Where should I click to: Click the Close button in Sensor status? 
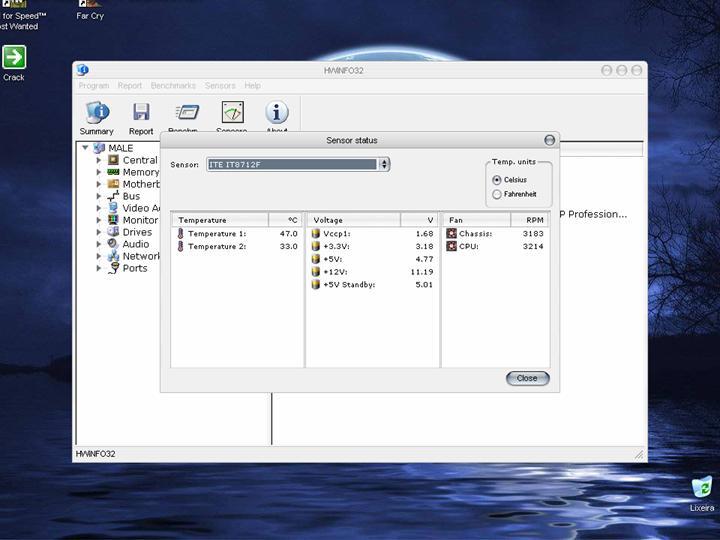[528, 378]
